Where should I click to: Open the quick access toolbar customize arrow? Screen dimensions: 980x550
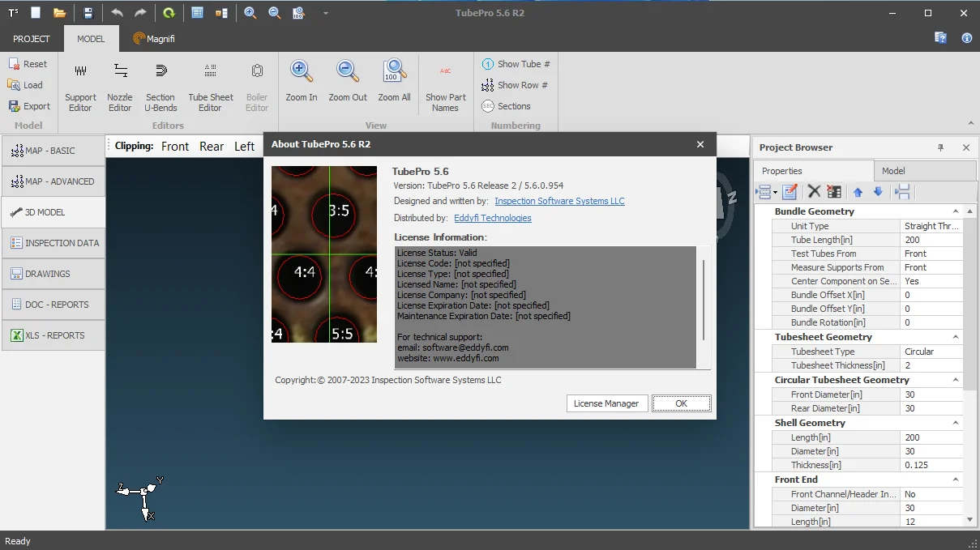326,14
